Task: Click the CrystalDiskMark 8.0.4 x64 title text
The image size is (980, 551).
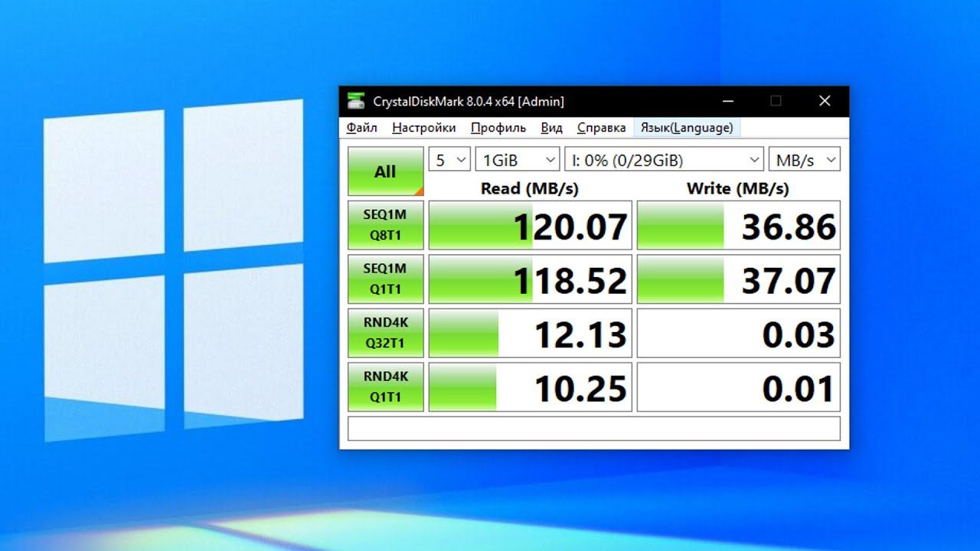Action: click(469, 101)
